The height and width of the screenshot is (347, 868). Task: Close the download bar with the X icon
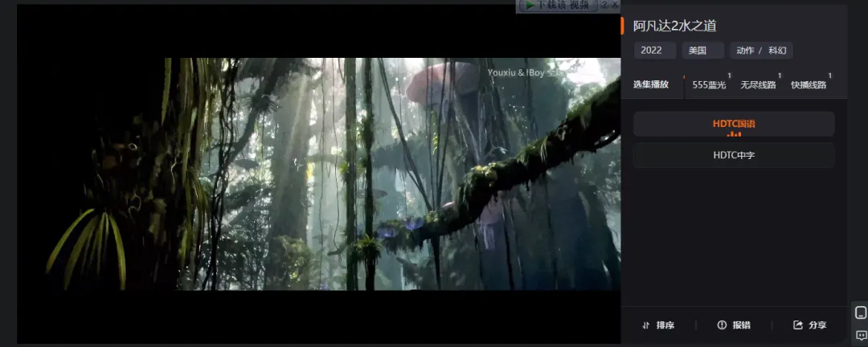[x=615, y=5]
